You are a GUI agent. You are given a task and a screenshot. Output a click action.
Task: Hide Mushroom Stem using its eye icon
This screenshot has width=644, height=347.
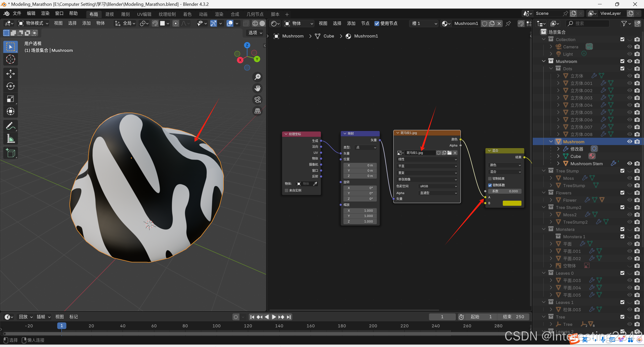(x=630, y=163)
